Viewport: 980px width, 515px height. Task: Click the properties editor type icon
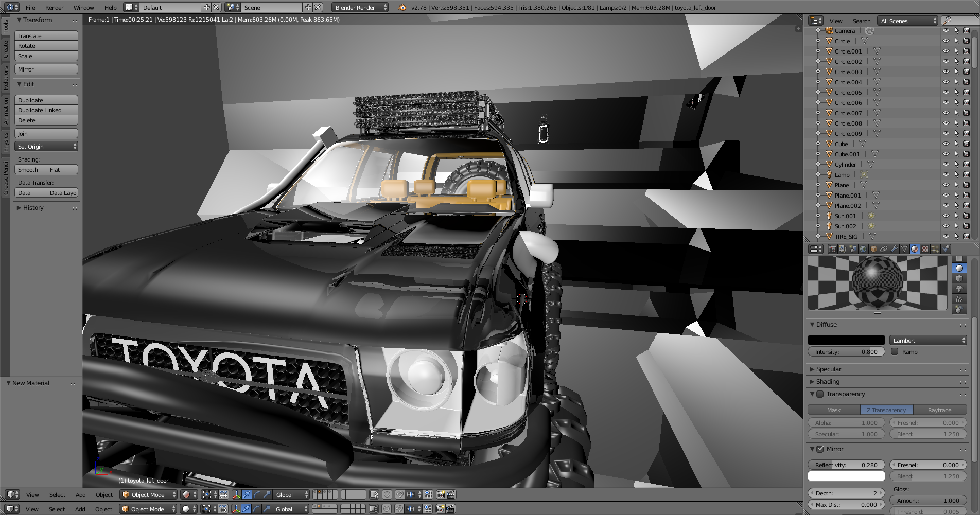pyautogui.click(x=816, y=249)
